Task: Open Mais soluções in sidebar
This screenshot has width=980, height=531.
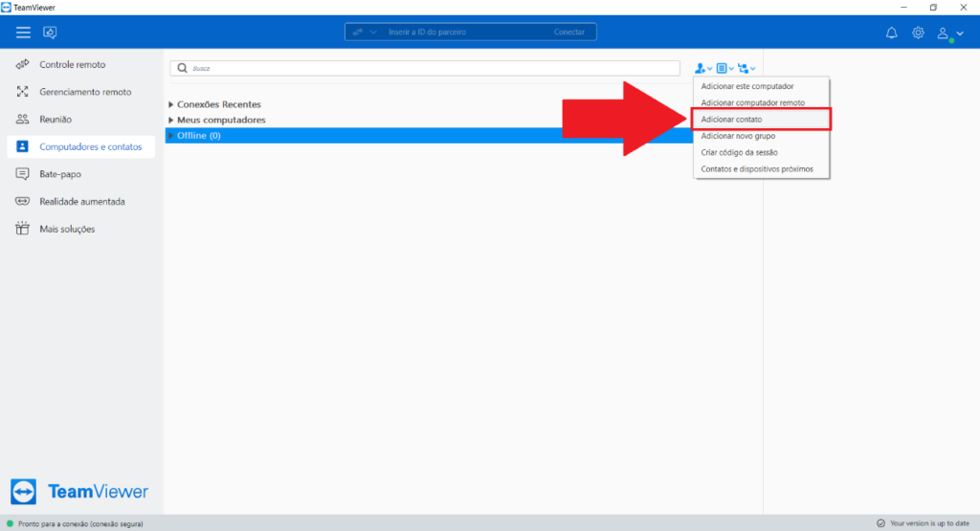Action: [x=67, y=230]
